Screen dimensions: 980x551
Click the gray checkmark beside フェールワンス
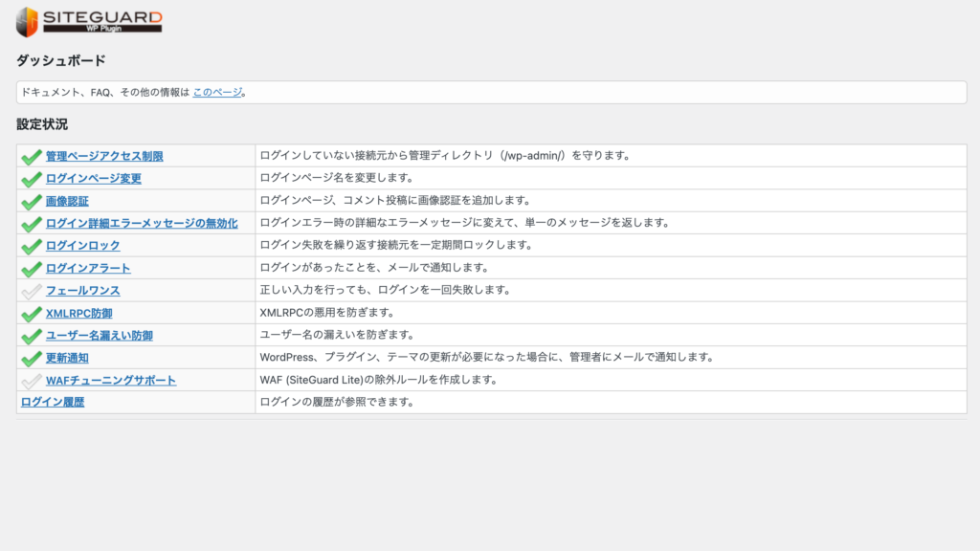coord(31,291)
